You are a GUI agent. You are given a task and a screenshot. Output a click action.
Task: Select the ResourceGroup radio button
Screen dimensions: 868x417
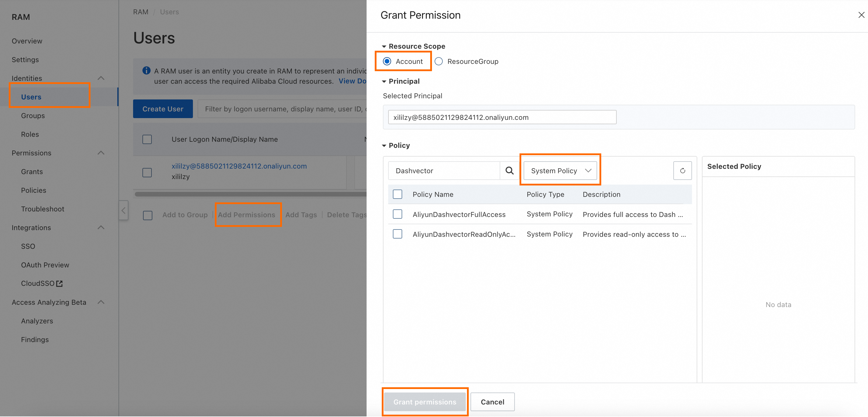438,61
